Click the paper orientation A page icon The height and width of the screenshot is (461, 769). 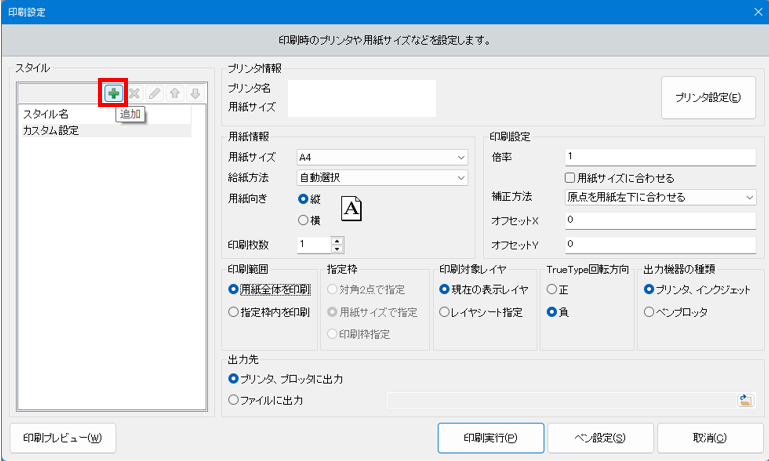click(x=351, y=209)
